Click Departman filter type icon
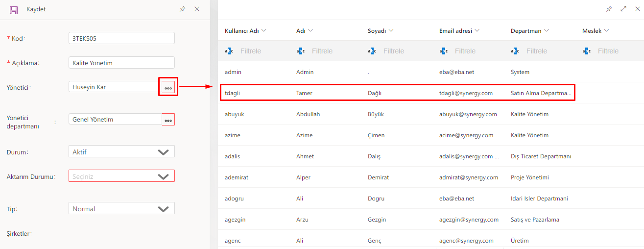This screenshot has width=644, height=249. (x=515, y=51)
